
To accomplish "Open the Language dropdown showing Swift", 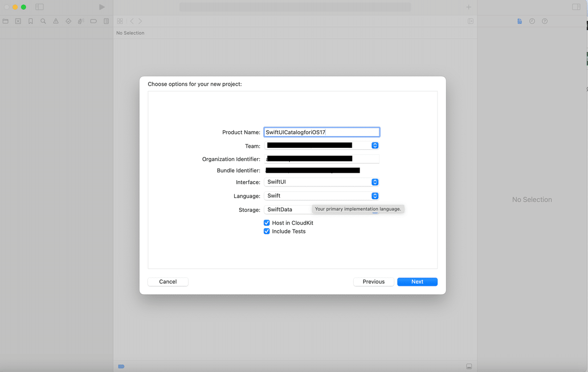I will pyautogui.click(x=321, y=196).
